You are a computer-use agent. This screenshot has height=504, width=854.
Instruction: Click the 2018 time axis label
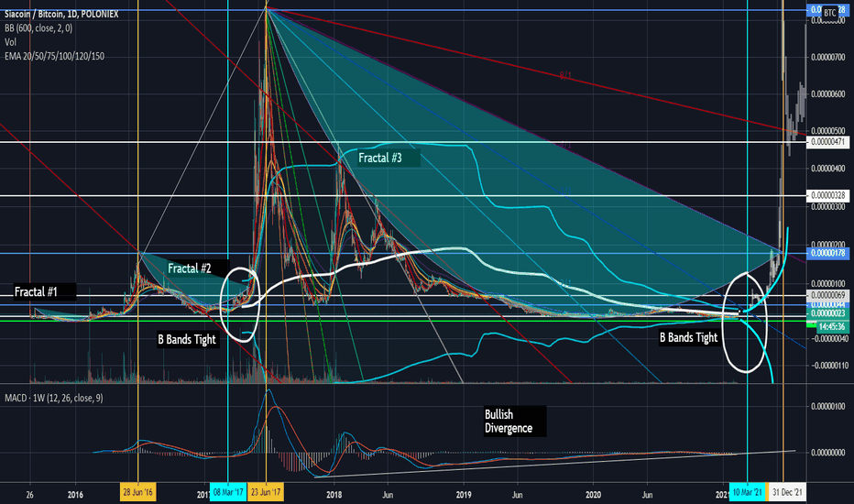334,495
